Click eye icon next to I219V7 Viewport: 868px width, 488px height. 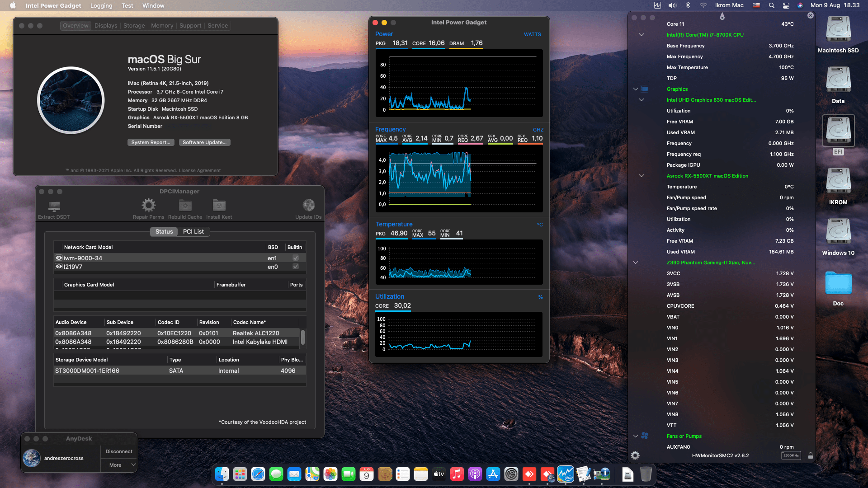coord(59,267)
